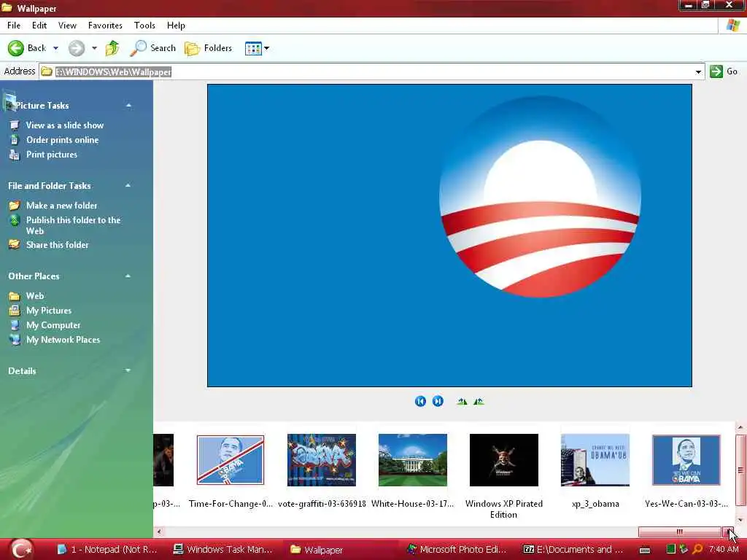Open My Network Places link

tap(63, 340)
